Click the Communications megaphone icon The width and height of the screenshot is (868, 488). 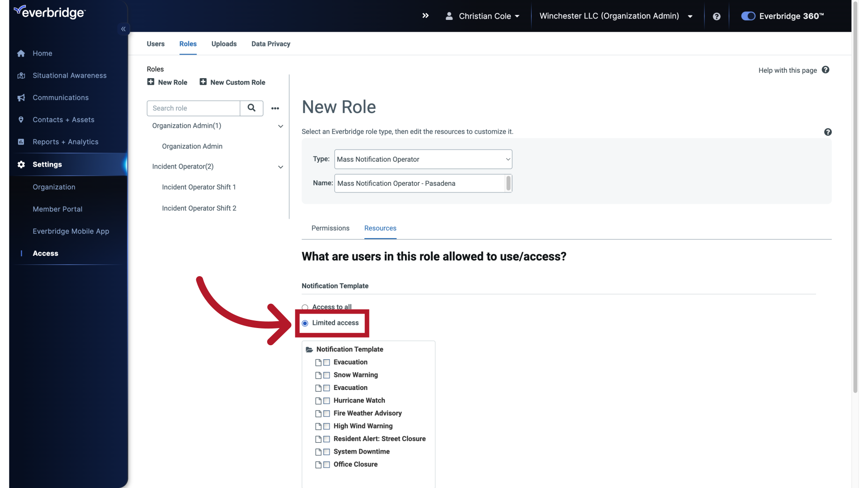pyautogui.click(x=21, y=98)
